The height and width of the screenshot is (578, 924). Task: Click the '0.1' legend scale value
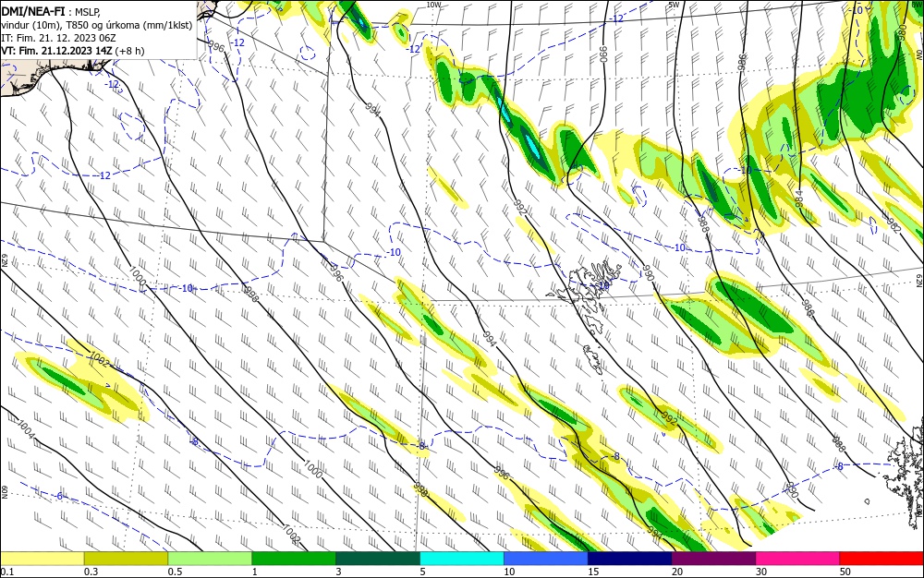tap(7, 572)
